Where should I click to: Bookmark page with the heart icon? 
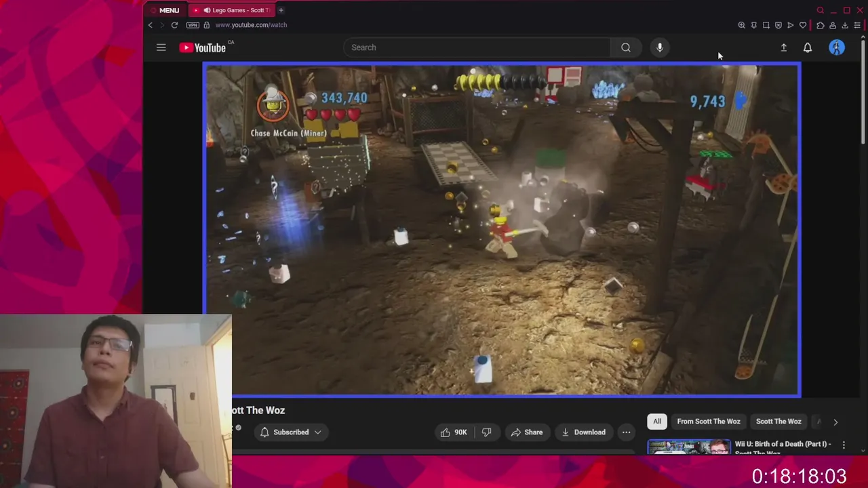tap(803, 25)
